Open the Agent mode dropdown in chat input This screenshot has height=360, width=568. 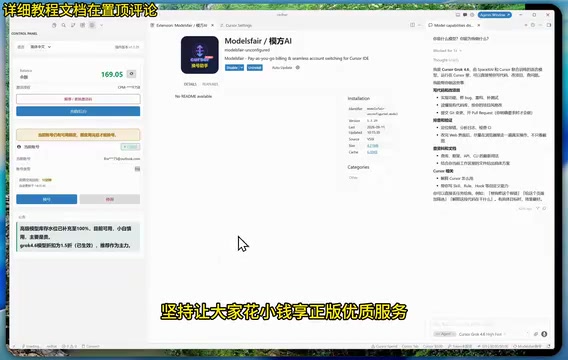coord(444,334)
